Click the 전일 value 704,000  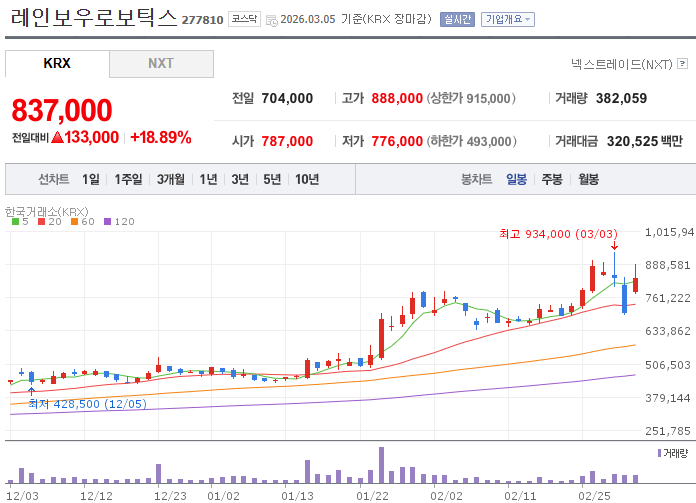(287, 98)
